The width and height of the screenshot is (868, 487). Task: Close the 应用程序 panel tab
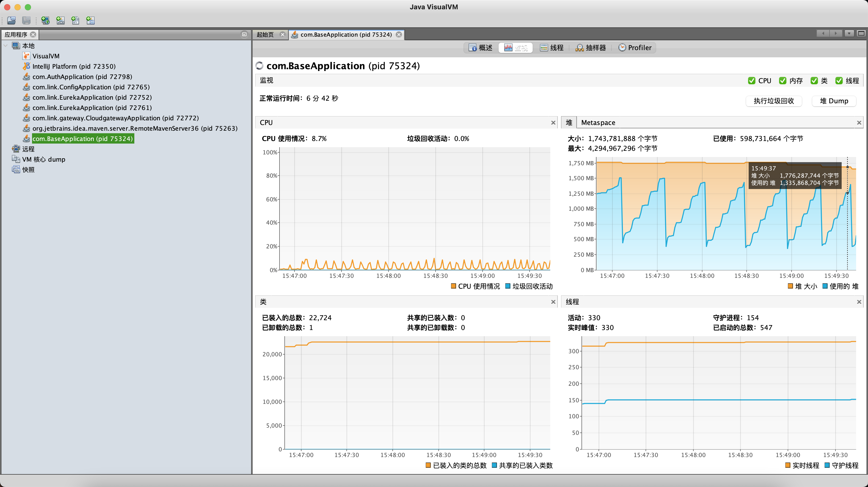coord(33,35)
